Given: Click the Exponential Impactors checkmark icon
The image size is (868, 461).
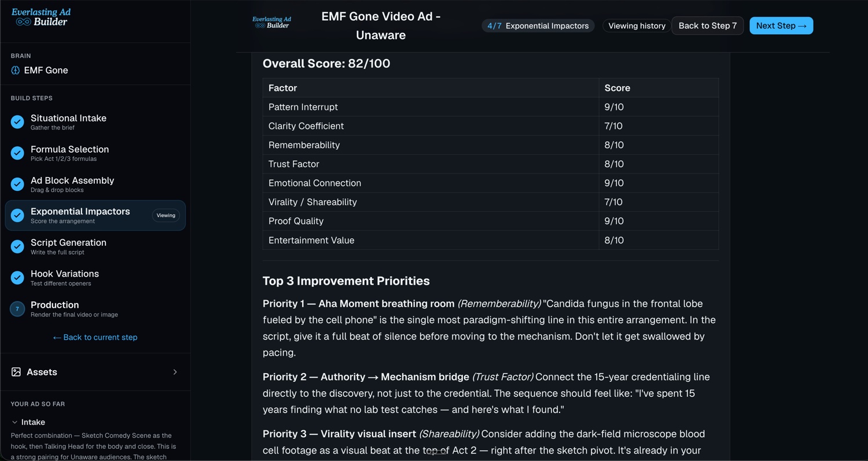Looking at the screenshot, I should click(17, 215).
